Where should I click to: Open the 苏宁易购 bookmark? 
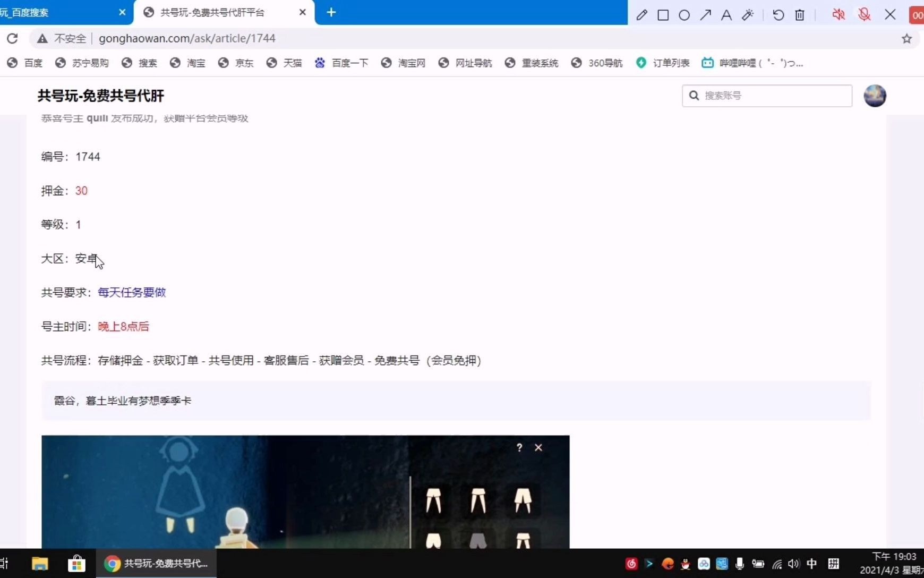click(x=82, y=63)
